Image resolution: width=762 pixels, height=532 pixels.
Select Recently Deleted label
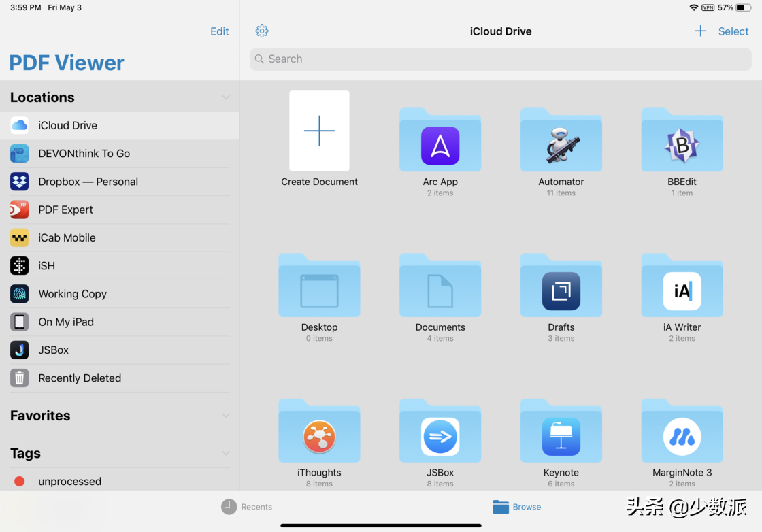point(80,378)
